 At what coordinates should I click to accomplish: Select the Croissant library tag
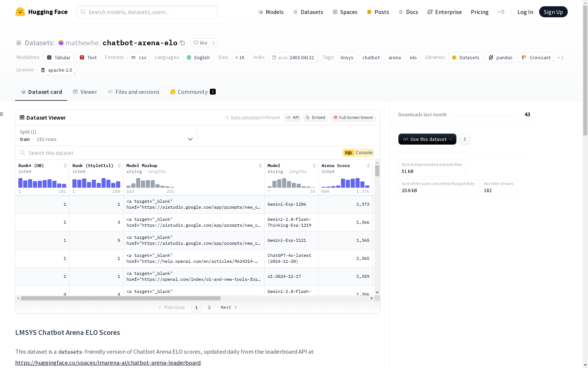(536, 57)
